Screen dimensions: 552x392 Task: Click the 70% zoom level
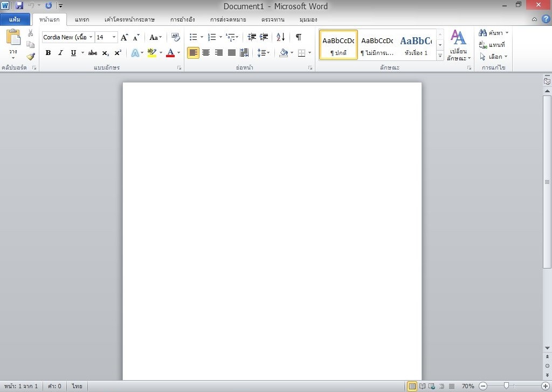[x=468, y=387]
